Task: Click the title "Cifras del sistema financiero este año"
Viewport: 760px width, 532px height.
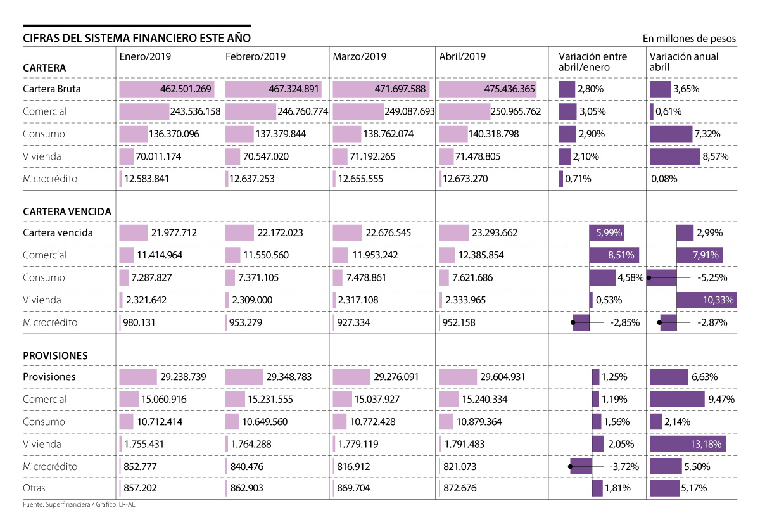Action: pos(136,38)
